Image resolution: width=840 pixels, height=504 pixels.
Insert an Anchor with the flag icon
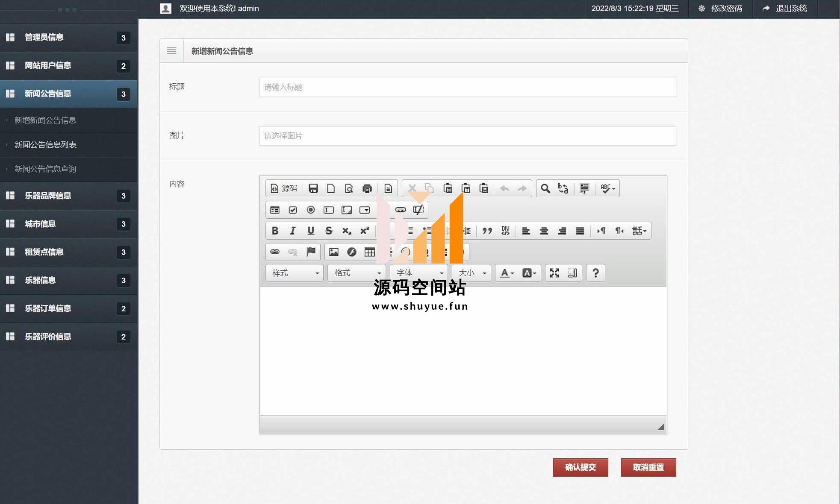pos(311,252)
